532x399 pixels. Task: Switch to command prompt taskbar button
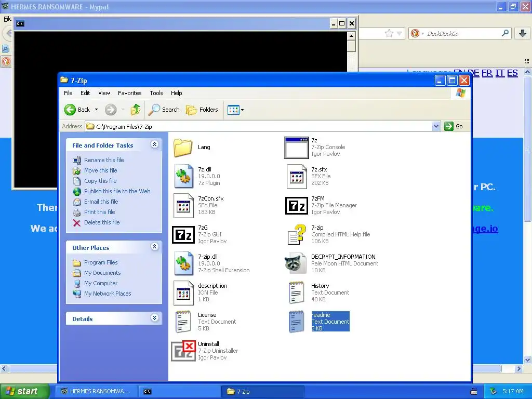pyautogui.click(x=179, y=392)
